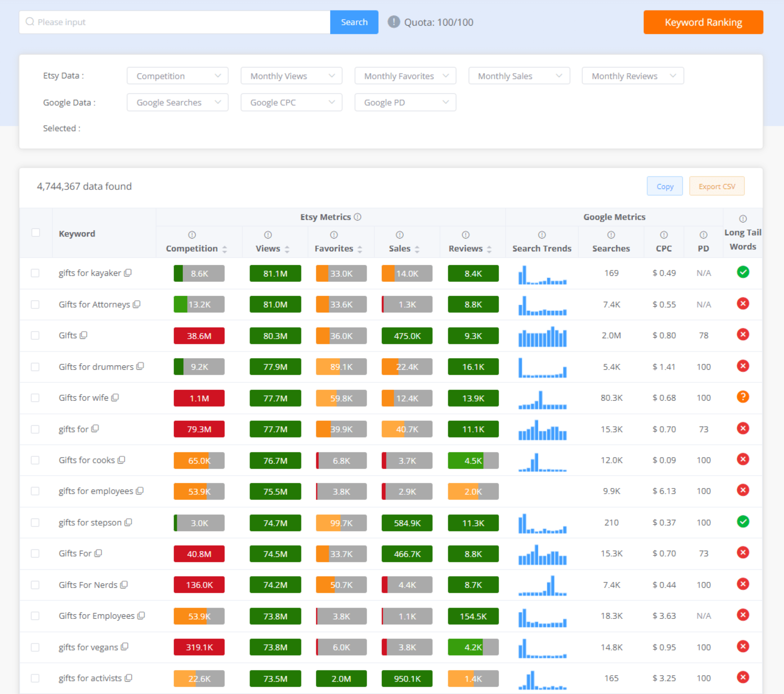Click the Keyword Ranking button
This screenshot has height=694, width=784.
[703, 22]
